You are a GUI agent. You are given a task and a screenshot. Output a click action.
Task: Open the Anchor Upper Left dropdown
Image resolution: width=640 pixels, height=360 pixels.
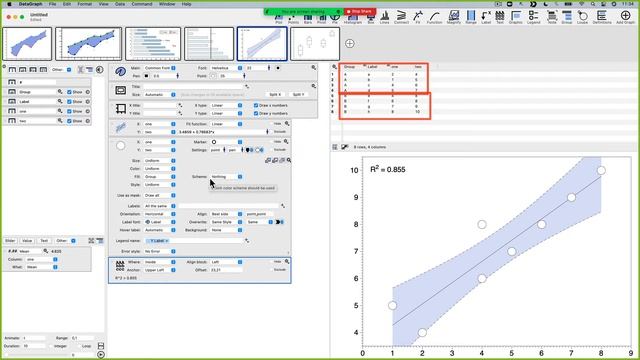tap(160, 270)
